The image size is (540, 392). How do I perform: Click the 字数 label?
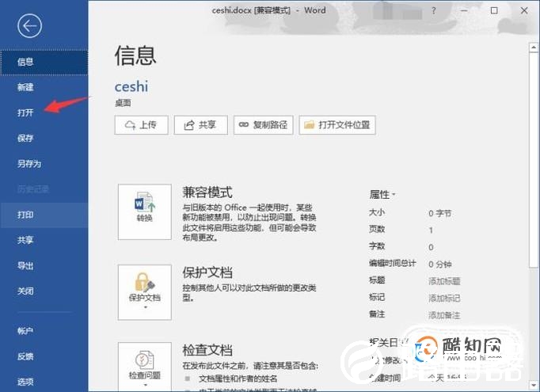coord(377,246)
